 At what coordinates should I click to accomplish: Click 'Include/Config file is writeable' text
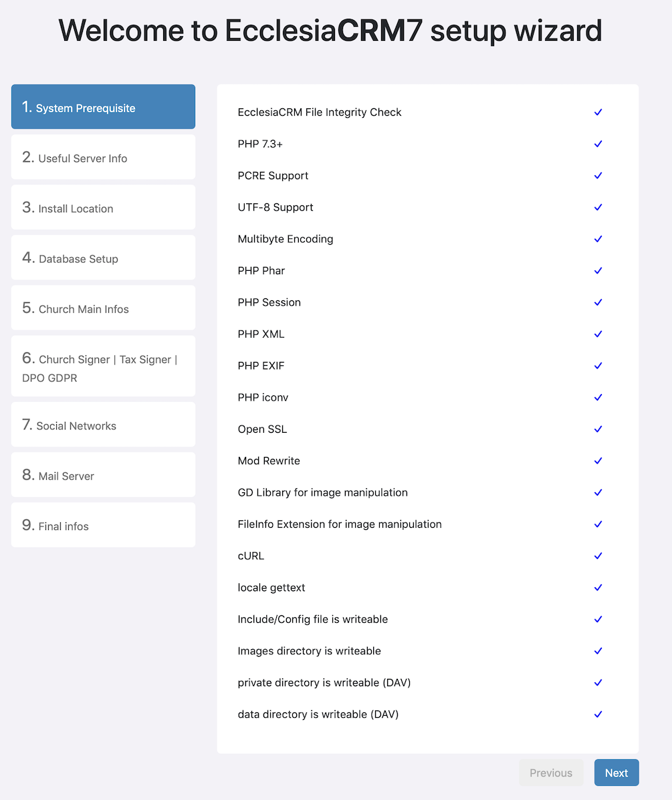[x=312, y=619]
